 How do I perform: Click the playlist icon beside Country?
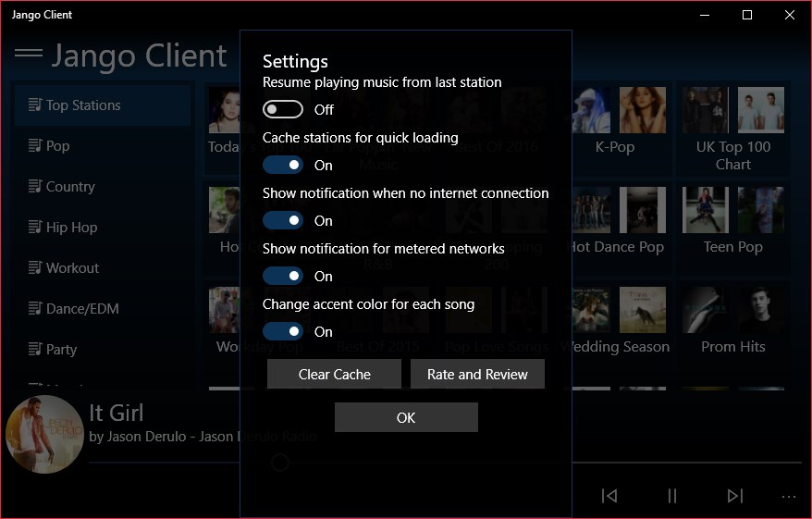(x=35, y=186)
